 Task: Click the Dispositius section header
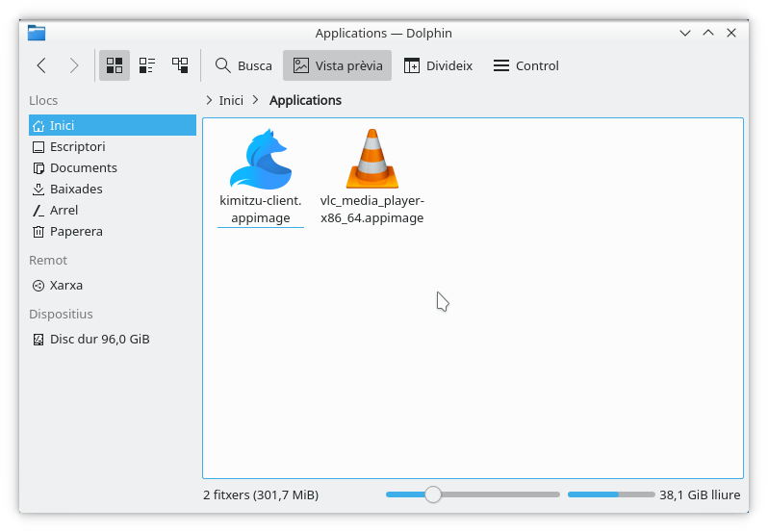[61, 314]
